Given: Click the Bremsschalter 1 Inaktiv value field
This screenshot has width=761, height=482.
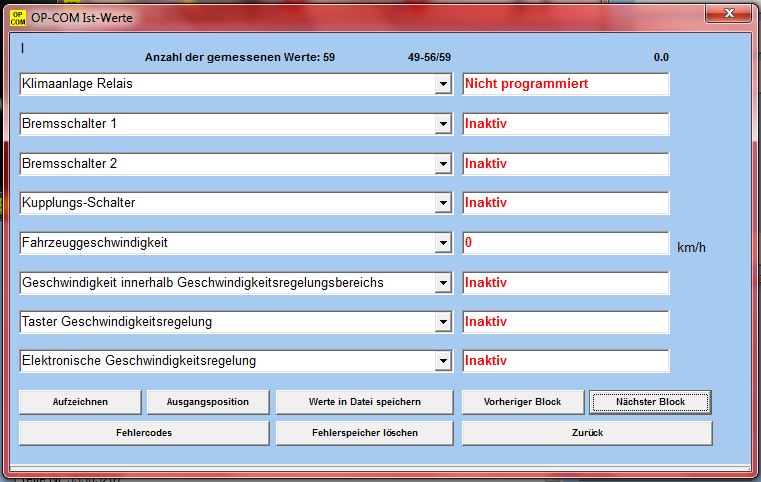Looking at the screenshot, I should coord(566,124).
